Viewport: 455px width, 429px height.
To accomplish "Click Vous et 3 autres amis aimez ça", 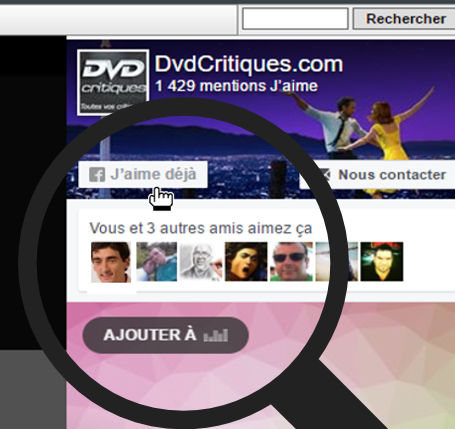I will pyautogui.click(x=201, y=228).
